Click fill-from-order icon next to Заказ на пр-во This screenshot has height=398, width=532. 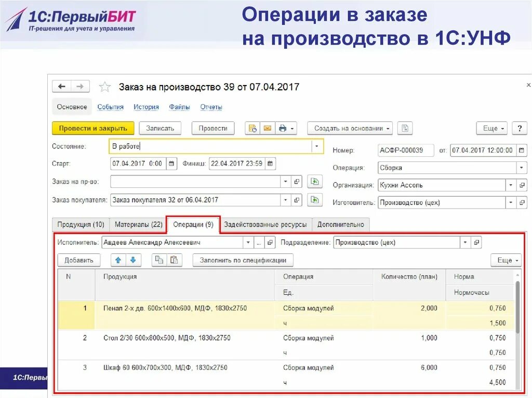314,182
